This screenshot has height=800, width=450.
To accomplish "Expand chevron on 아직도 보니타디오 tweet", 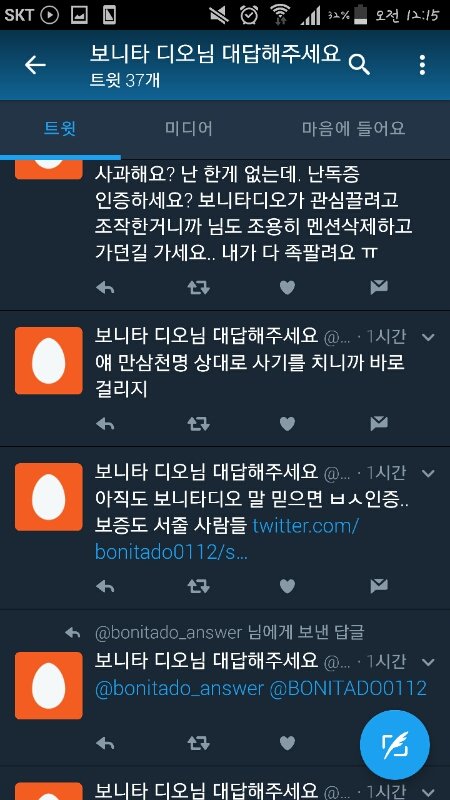I will coord(429,473).
